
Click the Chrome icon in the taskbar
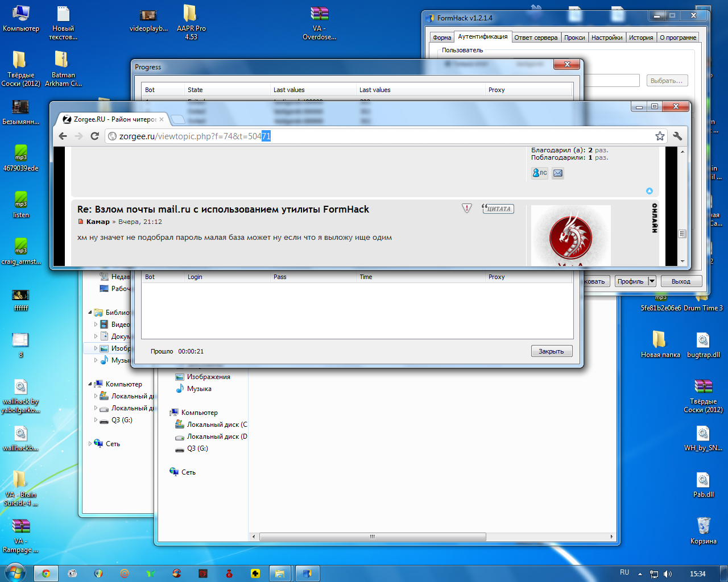(46, 573)
